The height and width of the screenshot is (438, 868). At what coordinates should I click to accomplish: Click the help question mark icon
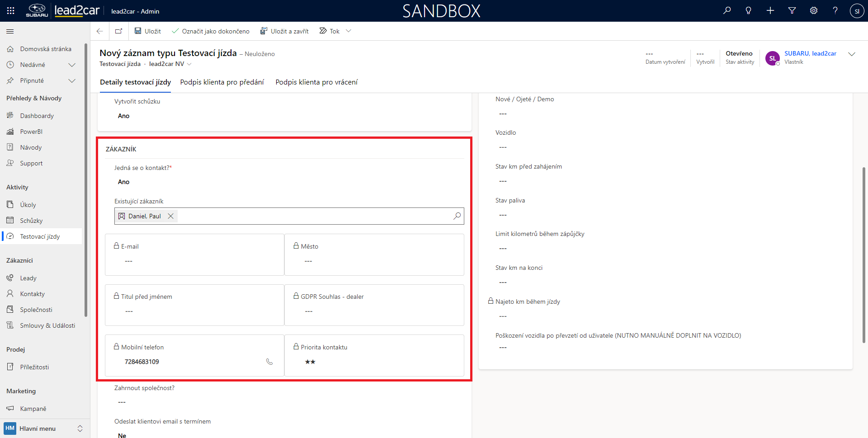click(835, 11)
